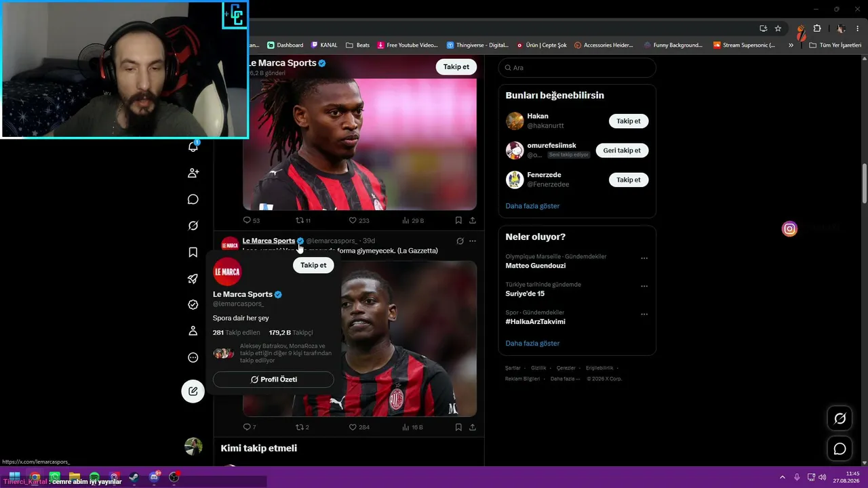Open Profile from the left sidebar
This screenshot has height=488, width=868.
tap(193, 331)
